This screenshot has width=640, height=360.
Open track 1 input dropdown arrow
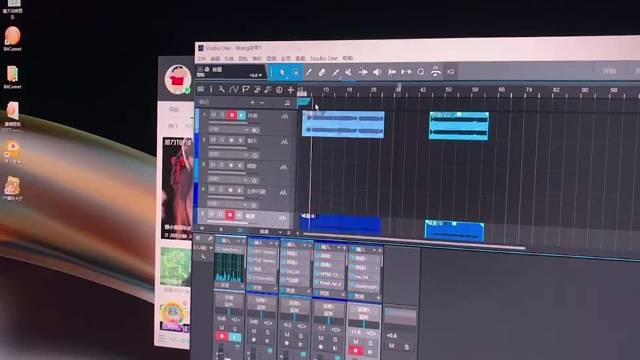click(247, 130)
